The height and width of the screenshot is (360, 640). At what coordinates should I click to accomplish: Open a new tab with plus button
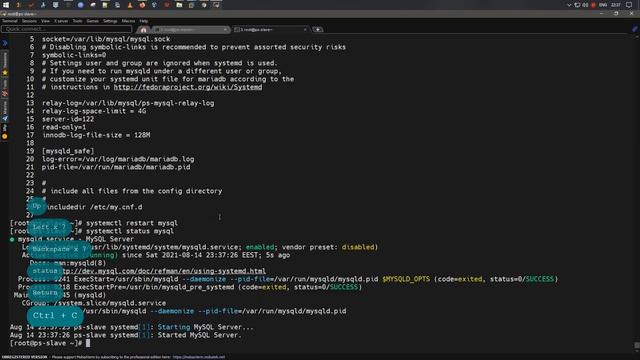coord(318,29)
